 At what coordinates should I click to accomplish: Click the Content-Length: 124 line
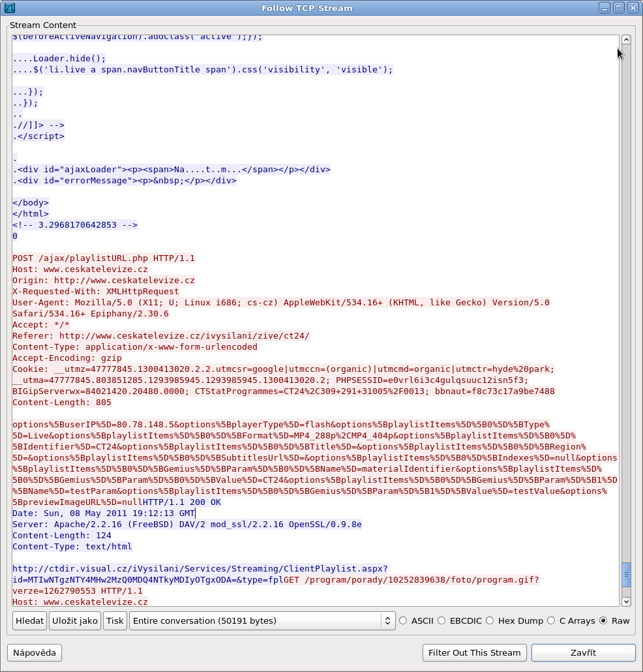(x=62, y=536)
